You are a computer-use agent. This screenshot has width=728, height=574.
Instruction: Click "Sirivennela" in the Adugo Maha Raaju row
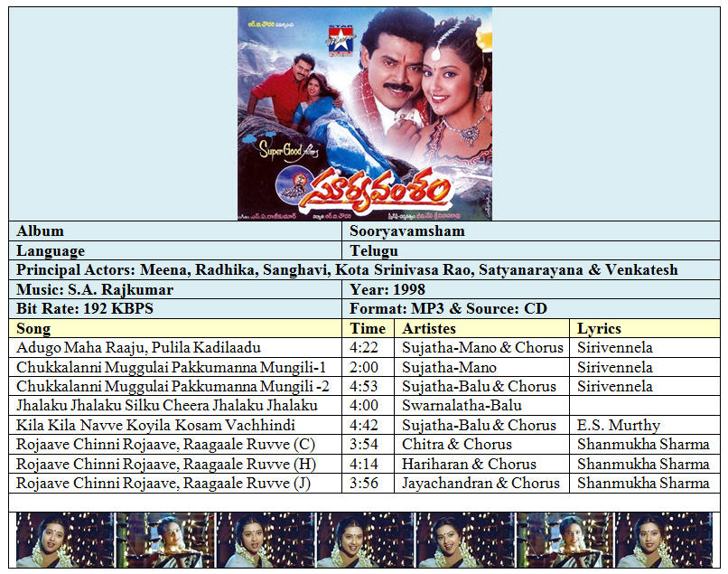pos(615,348)
